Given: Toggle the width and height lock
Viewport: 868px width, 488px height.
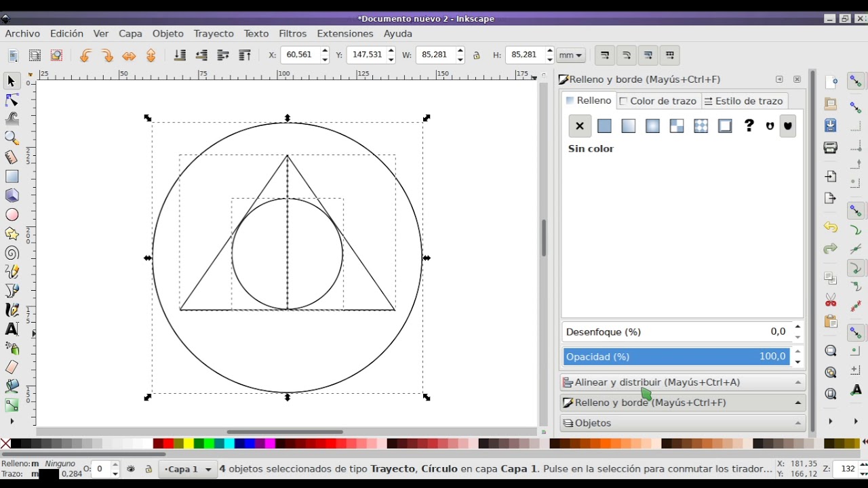Looking at the screenshot, I should click(x=477, y=56).
